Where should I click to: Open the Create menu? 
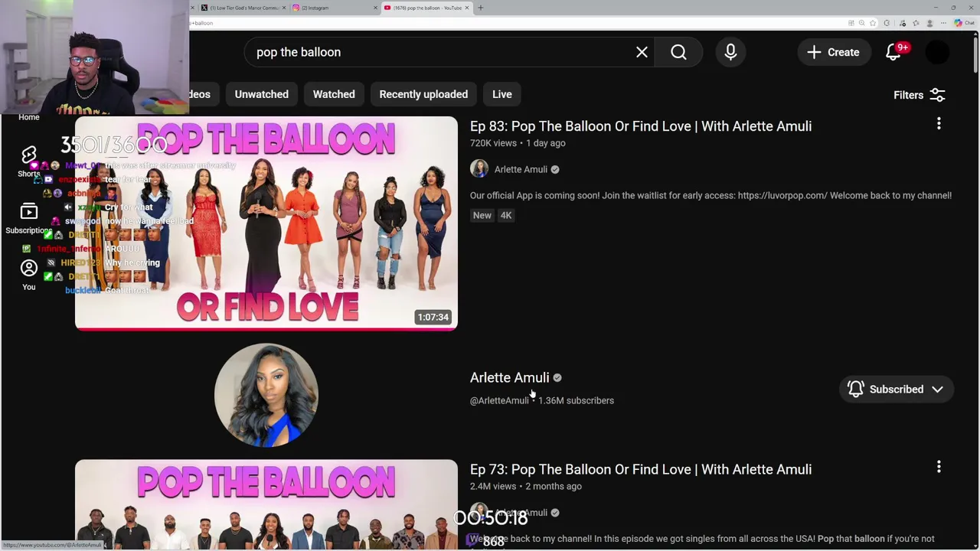[x=833, y=52]
